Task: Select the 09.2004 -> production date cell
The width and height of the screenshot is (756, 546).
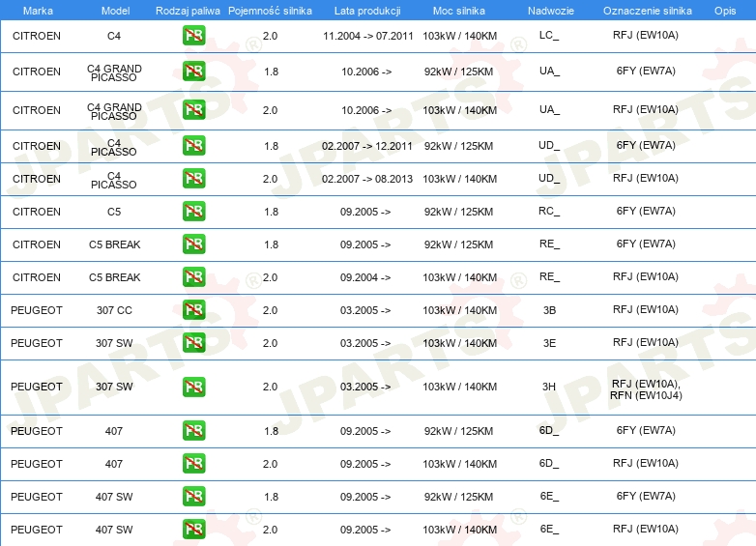Action: click(x=365, y=277)
